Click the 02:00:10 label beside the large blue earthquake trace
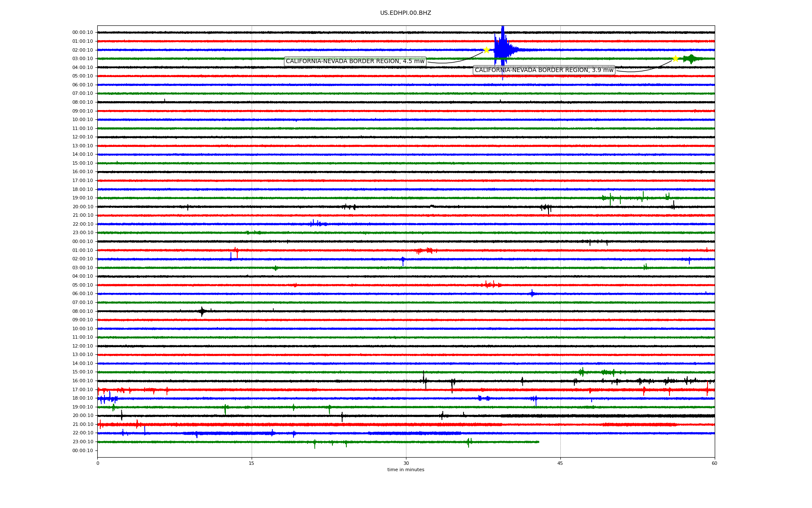The image size is (812, 508). pyautogui.click(x=82, y=50)
